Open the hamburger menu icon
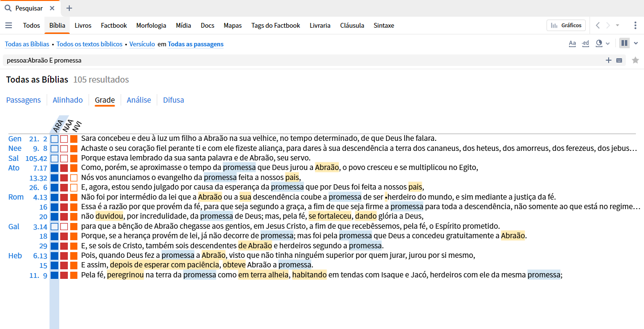644x329 pixels. [x=9, y=25]
